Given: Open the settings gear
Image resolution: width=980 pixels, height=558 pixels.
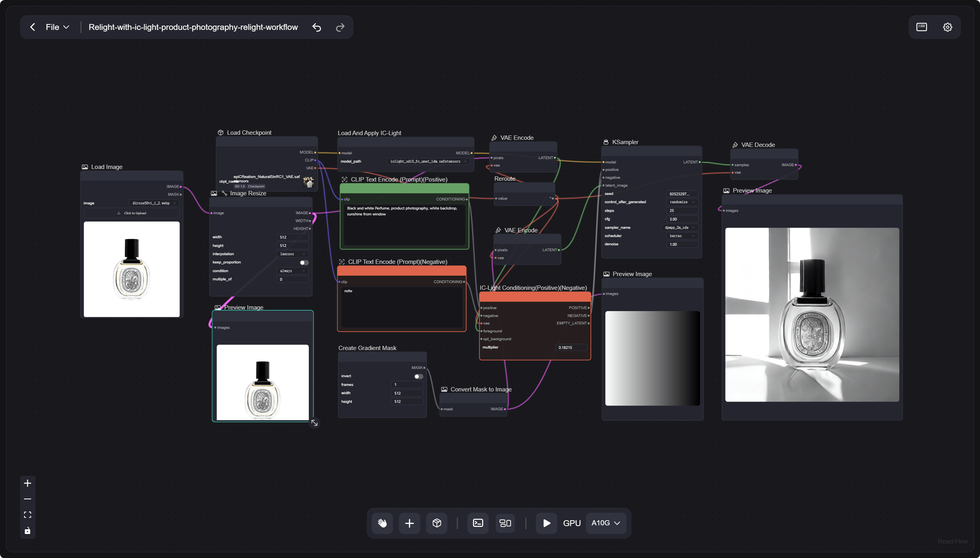Looking at the screenshot, I should click(948, 27).
